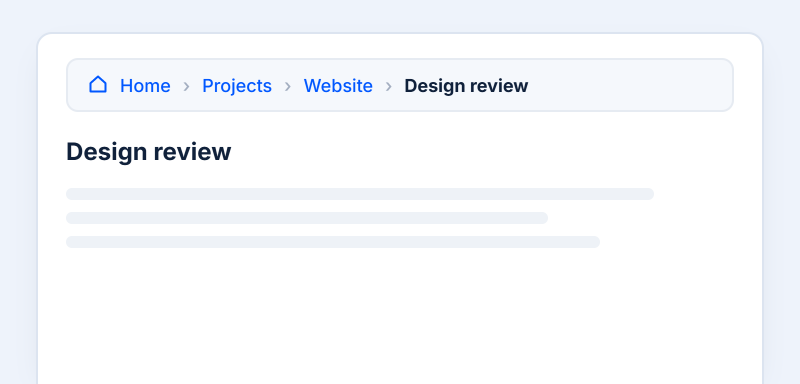
Task: Open the Home breadcrumb link
Action: click(145, 86)
